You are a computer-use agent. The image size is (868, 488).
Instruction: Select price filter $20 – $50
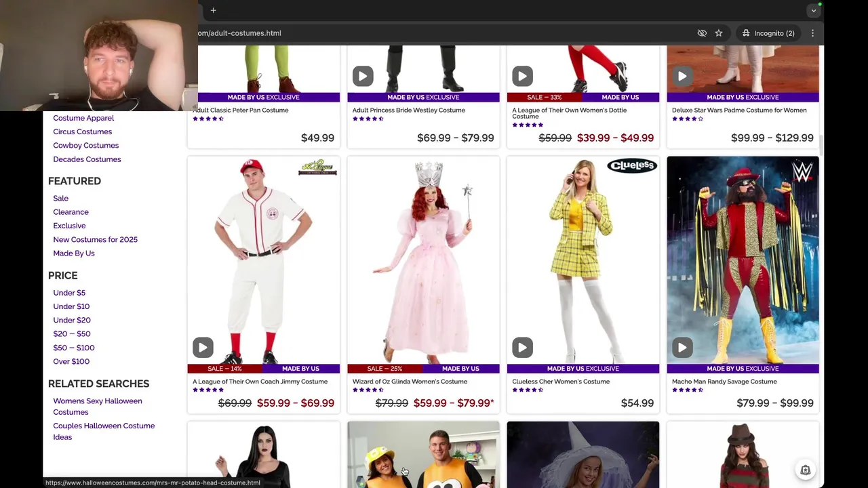tap(71, 333)
